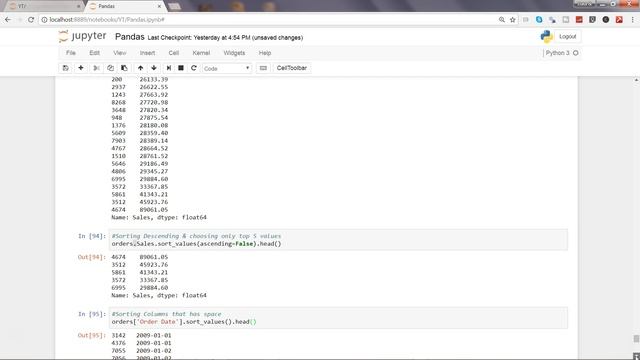Click the output value 26133.39
This screenshot has height=360, width=640.
click(154, 79)
